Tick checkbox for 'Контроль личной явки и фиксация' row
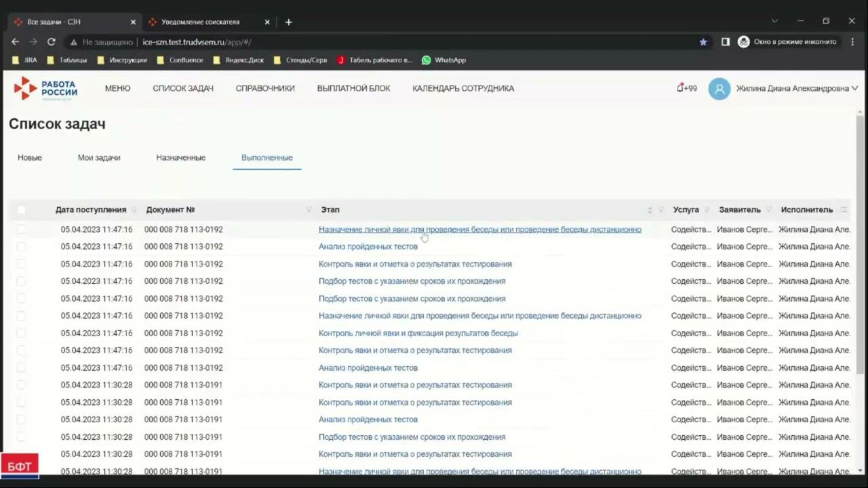Viewport: 868px width, 488px height. pos(21,333)
